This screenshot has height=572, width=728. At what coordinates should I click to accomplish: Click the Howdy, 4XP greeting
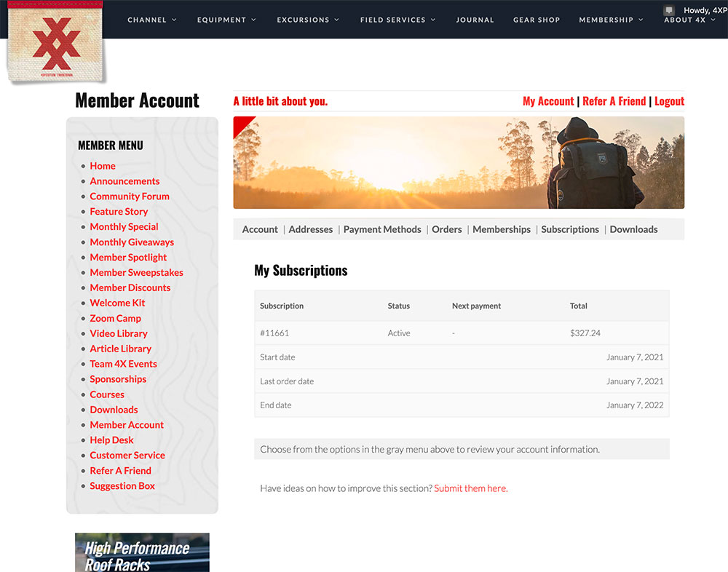[x=705, y=10]
